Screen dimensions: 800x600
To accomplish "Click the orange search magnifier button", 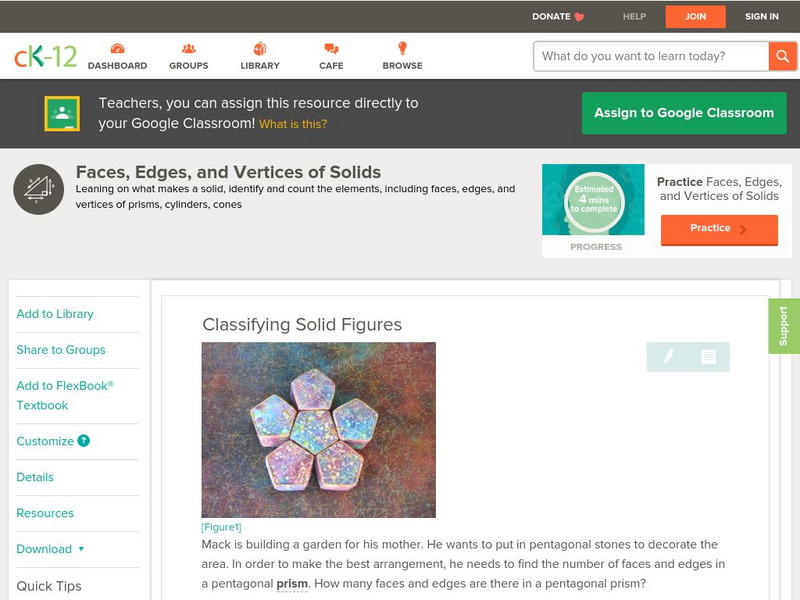I will (782, 56).
